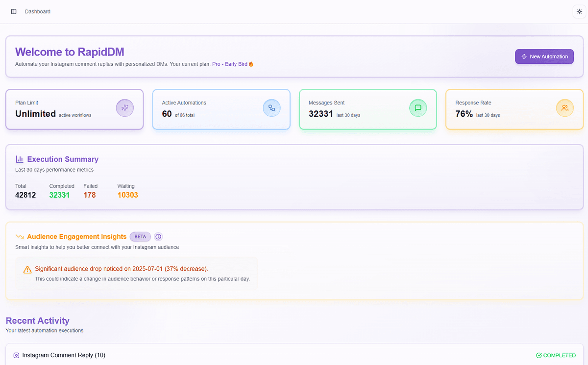Click 'Your latest automation executions' subtitle
588x365 pixels.
pyautogui.click(x=45, y=331)
